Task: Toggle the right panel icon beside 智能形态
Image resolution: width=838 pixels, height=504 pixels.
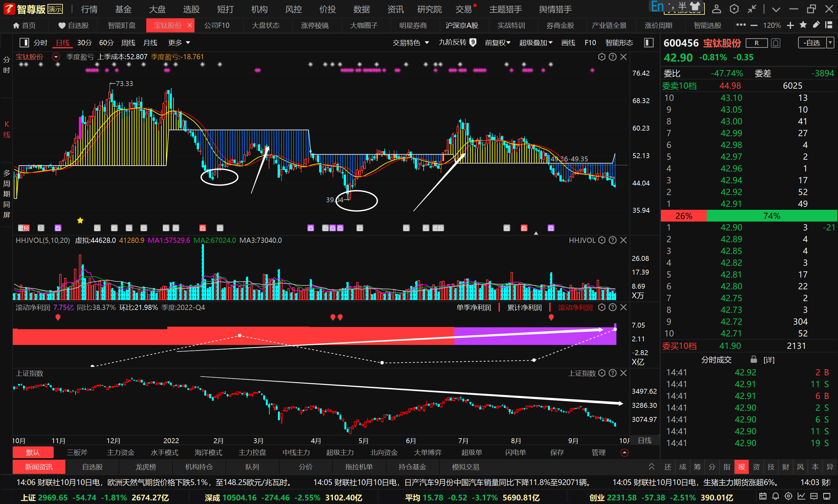Action: point(649,43)
